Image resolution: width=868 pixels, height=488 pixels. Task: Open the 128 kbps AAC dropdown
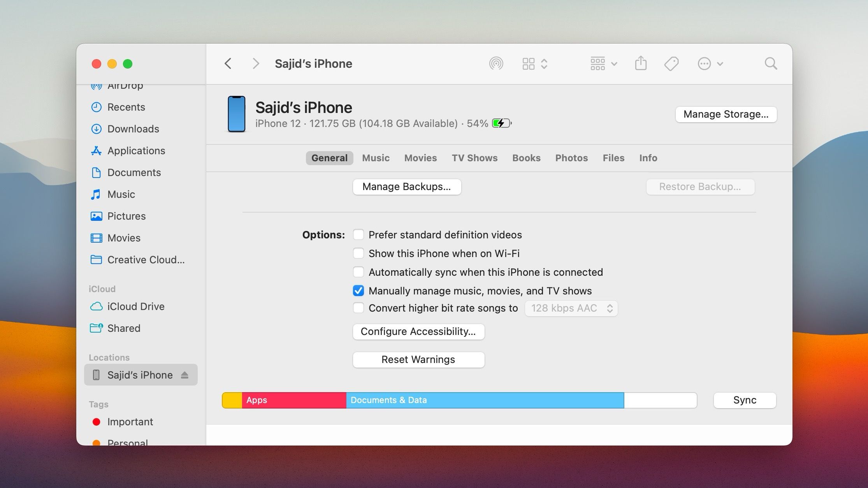[x=571, y=308]
